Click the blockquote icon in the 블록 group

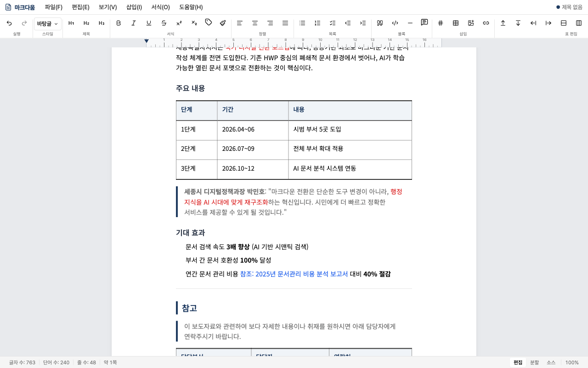pyautogui.click(x=379, y=23)
